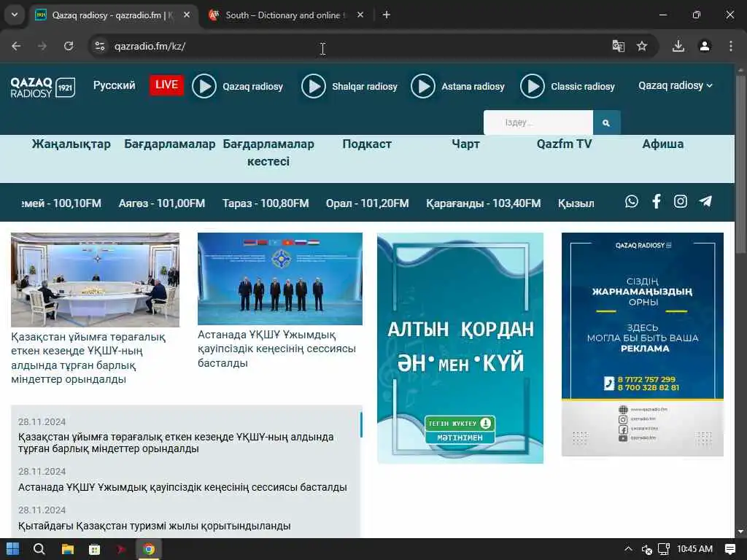Close the South Dictionary tab
This screenshot has height=560, width=747.
(x=360, y=15)
